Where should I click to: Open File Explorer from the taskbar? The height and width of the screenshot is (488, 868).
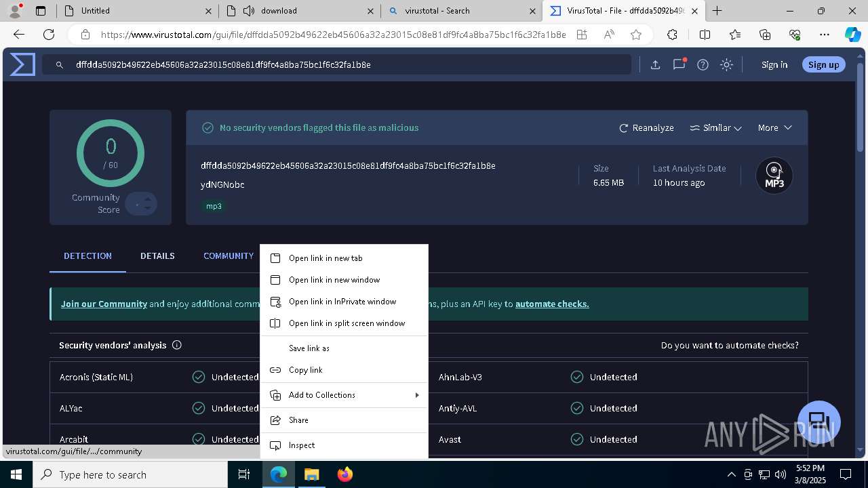point(311,474)
